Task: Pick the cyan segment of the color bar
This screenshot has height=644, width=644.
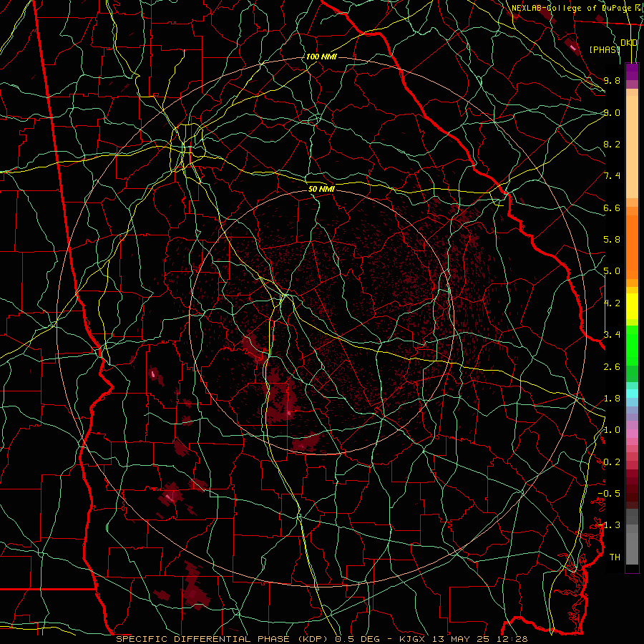Action: (632, 394)
